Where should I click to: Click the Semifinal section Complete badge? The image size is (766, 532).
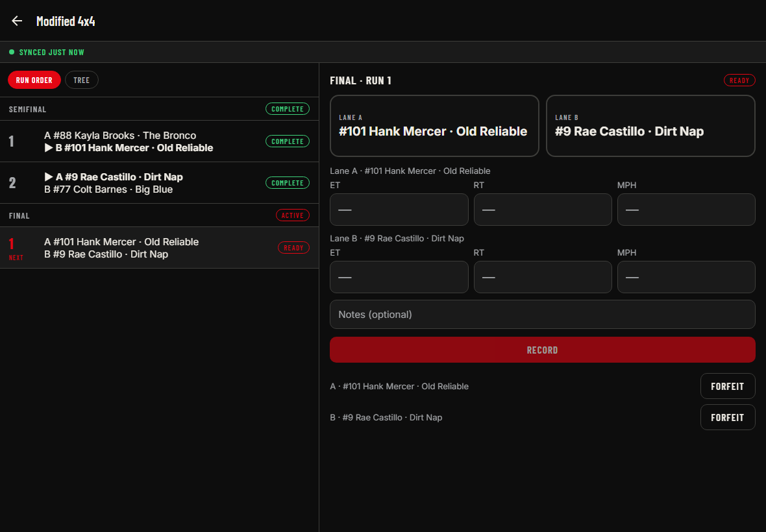[287, 109]
